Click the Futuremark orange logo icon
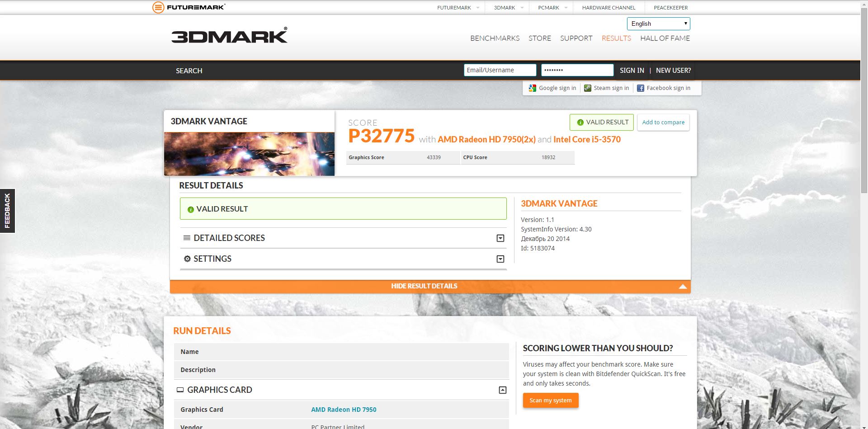Viewport: 868px width, 429px height. 158,7
